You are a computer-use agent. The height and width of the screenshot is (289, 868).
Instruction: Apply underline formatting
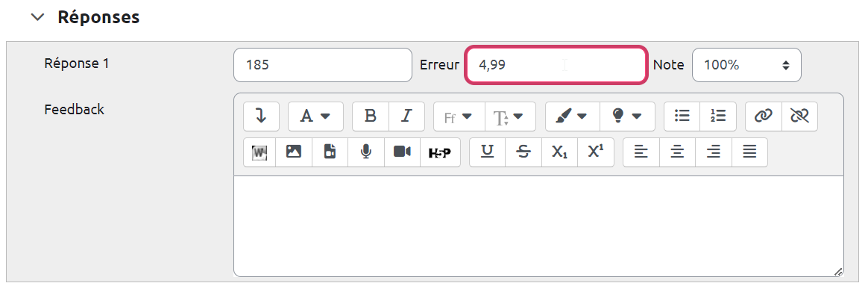point(487,152)
